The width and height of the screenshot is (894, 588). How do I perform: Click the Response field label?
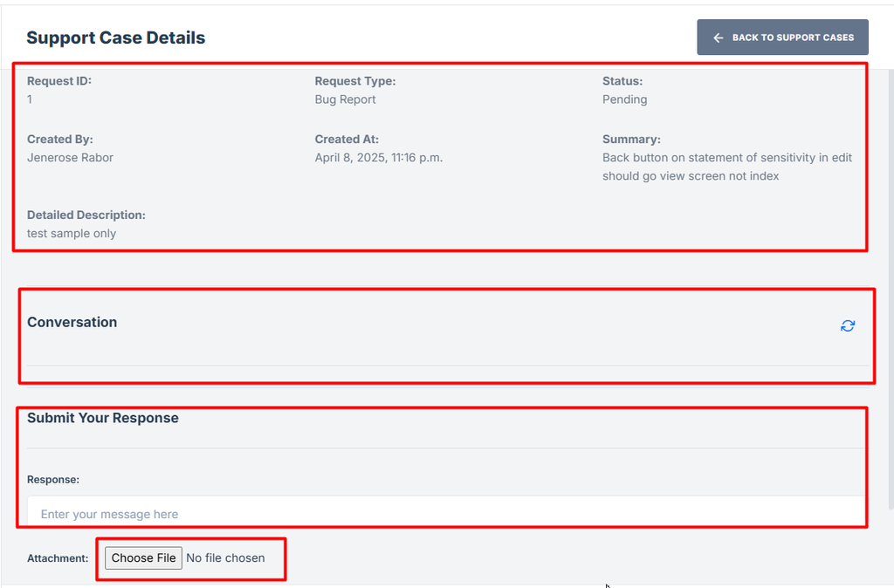point(53,479)
